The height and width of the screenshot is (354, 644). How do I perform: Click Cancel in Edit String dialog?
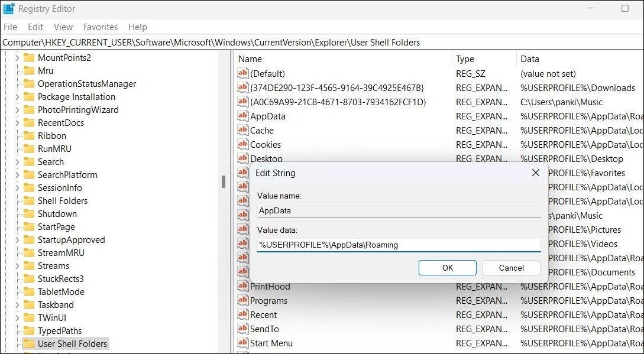[512, 268]
